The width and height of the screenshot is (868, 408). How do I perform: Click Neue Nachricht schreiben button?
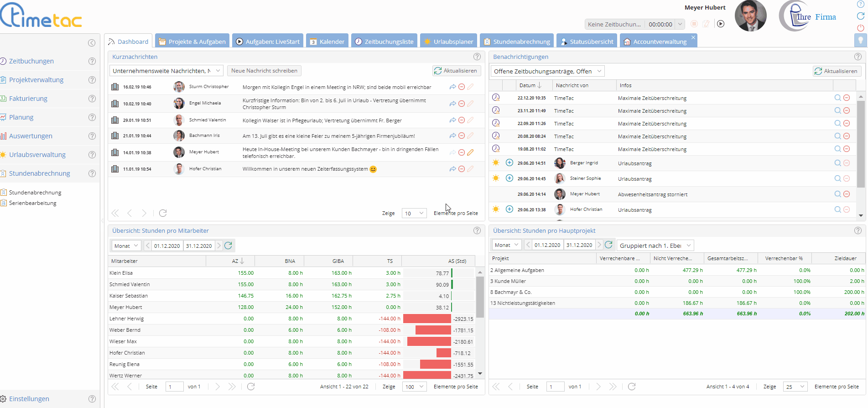(x=264, y=71)
